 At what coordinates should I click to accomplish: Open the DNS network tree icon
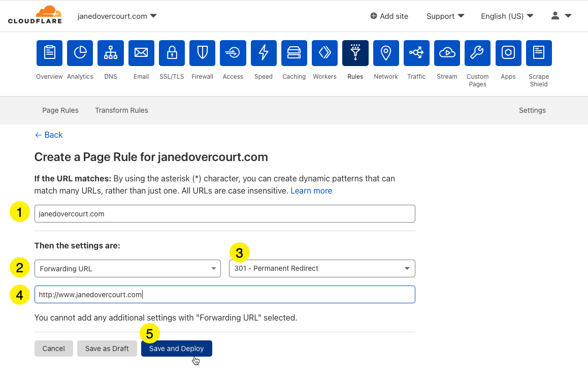click(111, 53)
